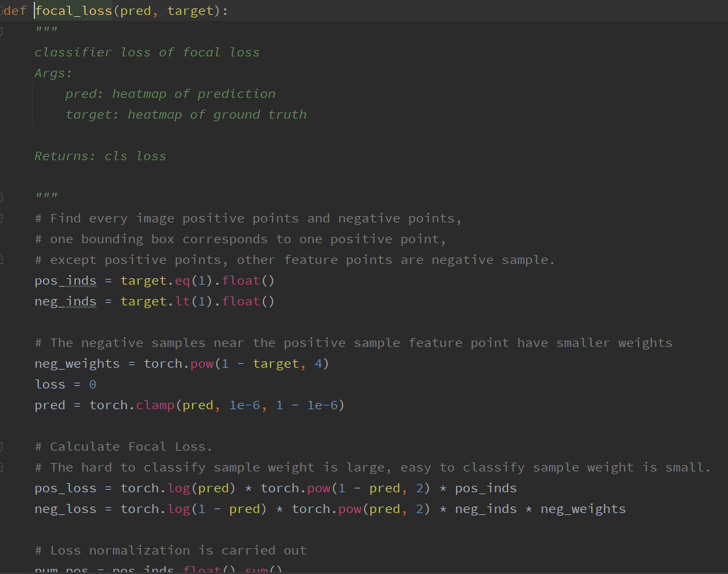Collapse the focal_loss function with its fold marker

pos(1,10)
